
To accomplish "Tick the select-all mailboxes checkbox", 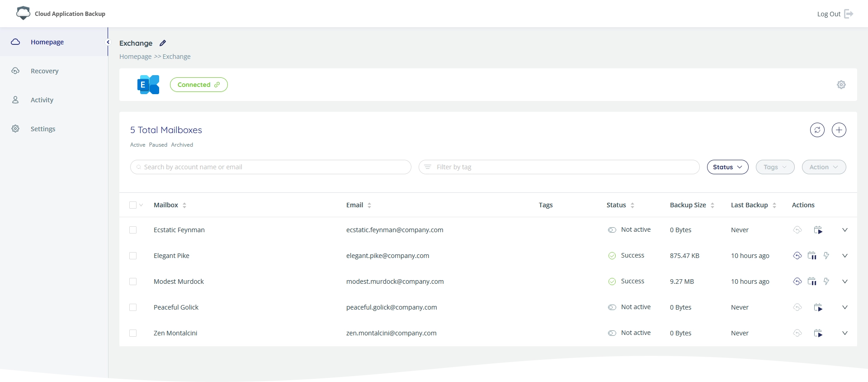I will click(133, 205).
